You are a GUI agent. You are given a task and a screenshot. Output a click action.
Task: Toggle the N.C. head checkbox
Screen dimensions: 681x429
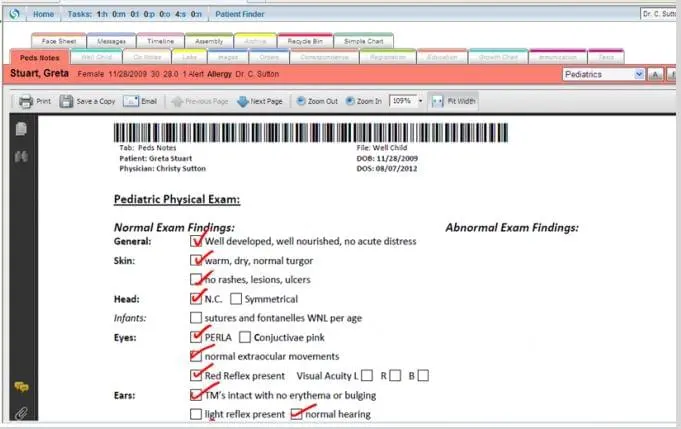pos(196,298)
